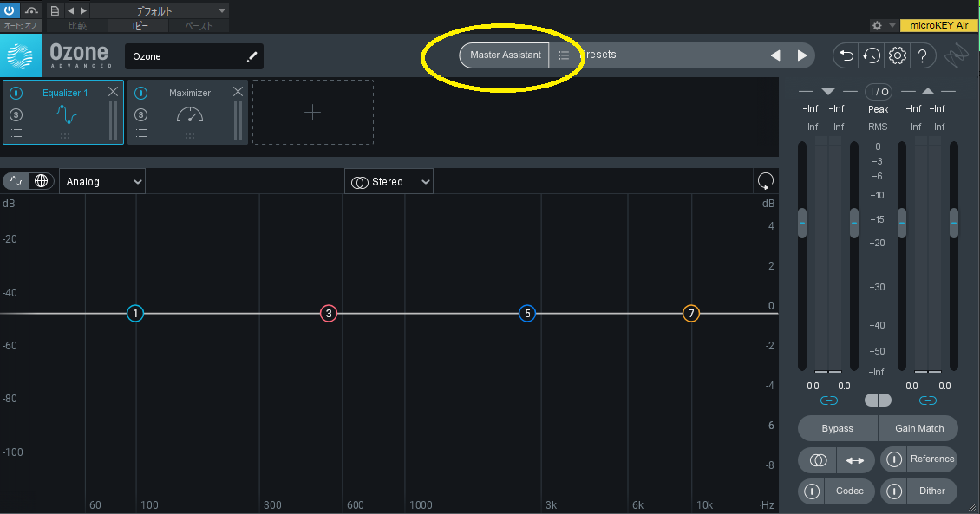
Task: Open the Stereo channel dropdown
Action: coord(389,182)
